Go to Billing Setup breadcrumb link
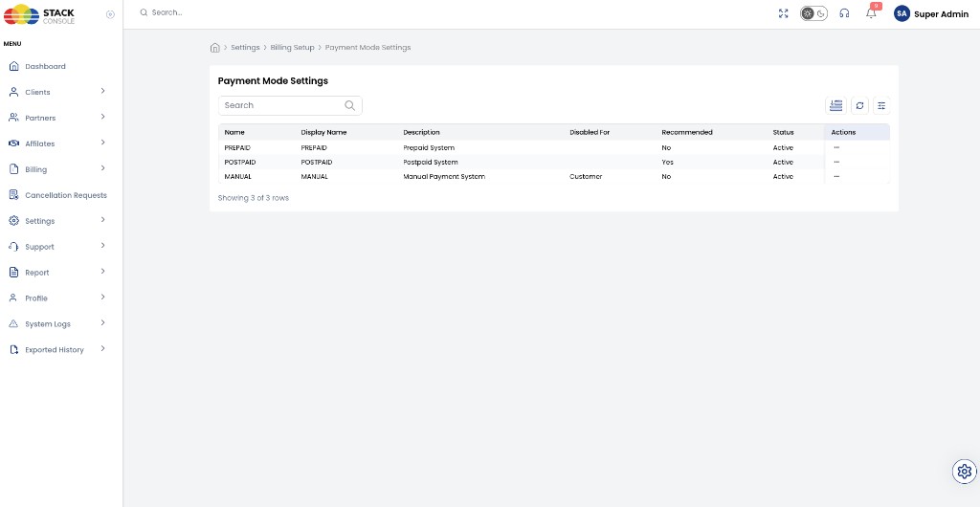 [293, 48]
